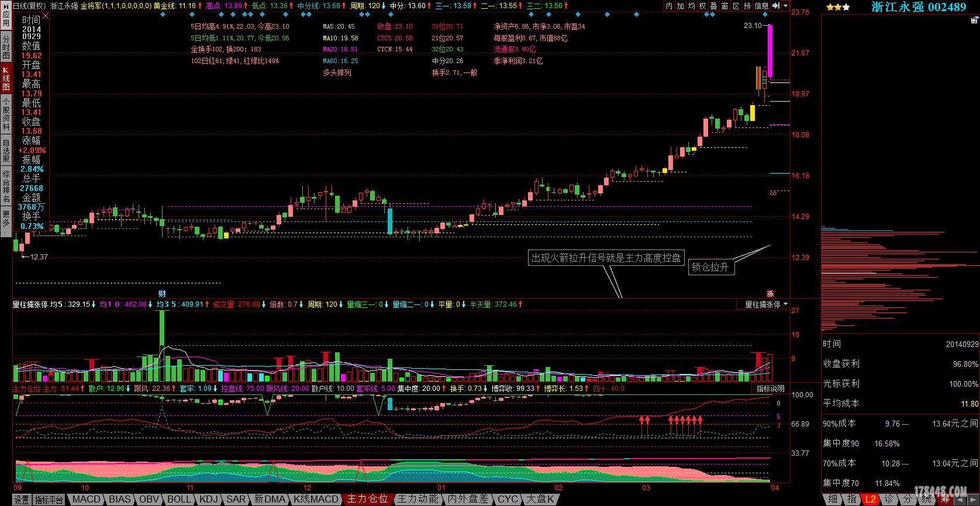Switch to the OBV indicator tab

[149, 500]
